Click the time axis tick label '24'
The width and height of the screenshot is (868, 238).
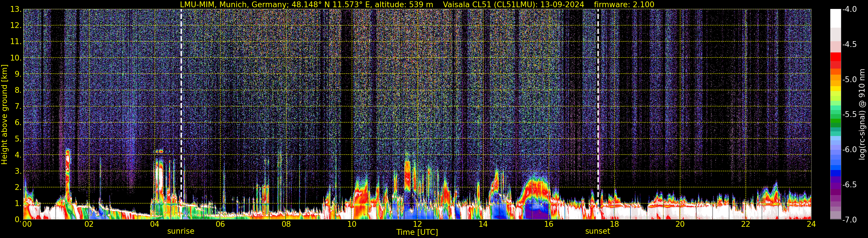(811, 224)
